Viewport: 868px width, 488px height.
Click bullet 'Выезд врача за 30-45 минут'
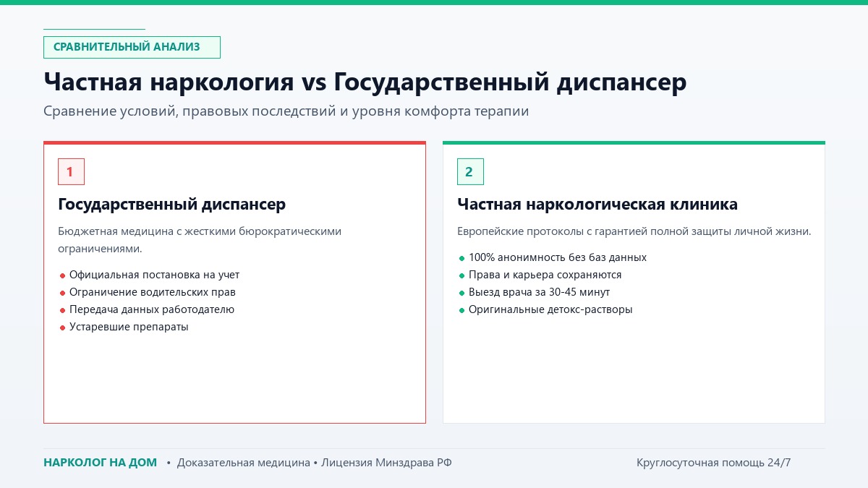tap(540, 292)
